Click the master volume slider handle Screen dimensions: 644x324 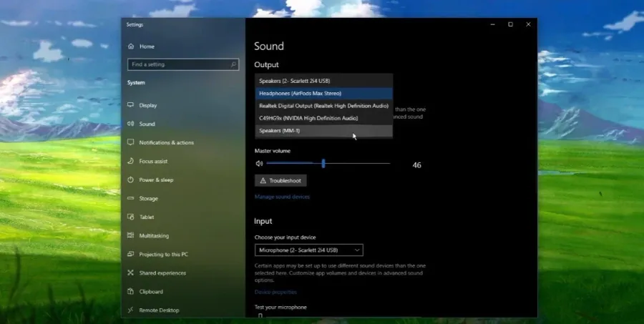[x=323, y=164]
